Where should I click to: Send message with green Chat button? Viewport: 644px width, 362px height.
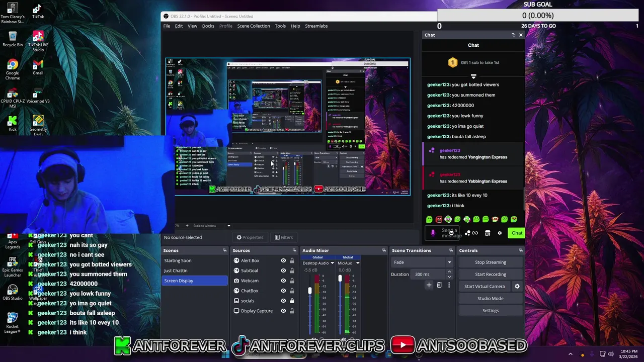pyautogui.click(x=517, y=233)
